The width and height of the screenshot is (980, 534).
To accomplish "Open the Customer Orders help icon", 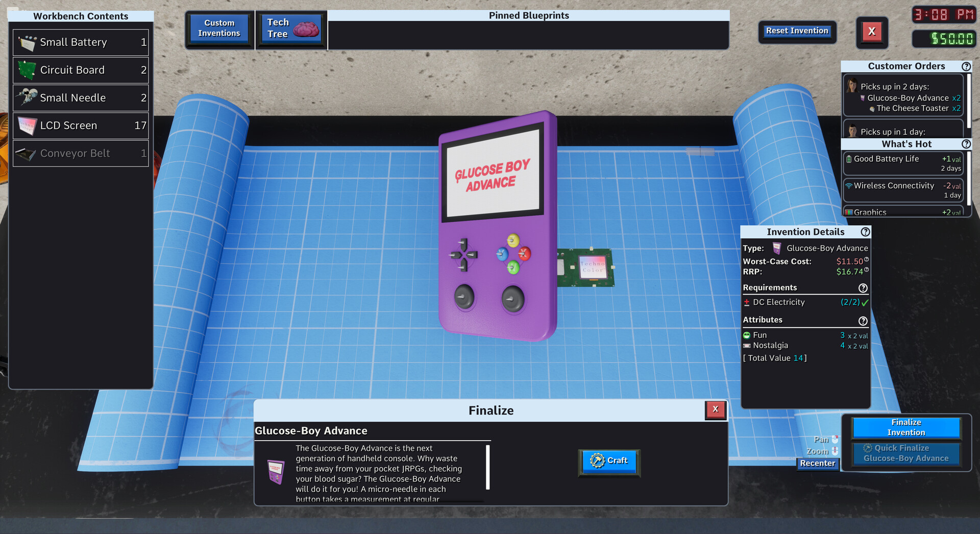I will click(966, 66).
